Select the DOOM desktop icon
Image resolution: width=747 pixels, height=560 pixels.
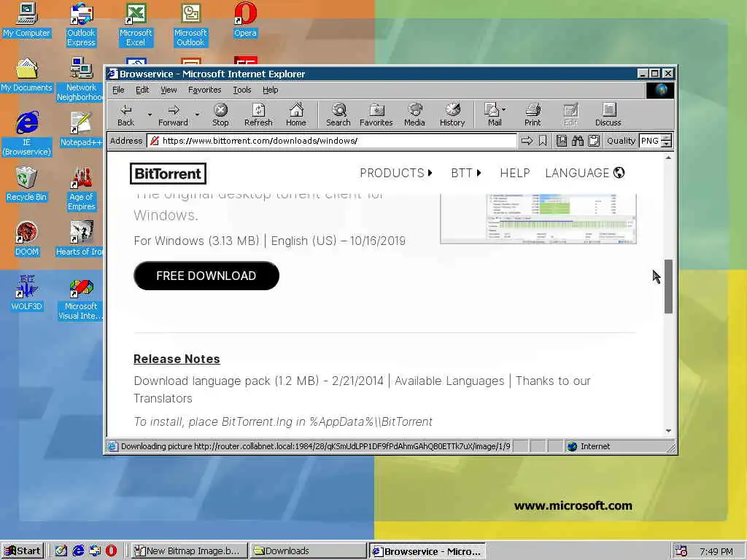pyautogui.click(x=27, y=239)
